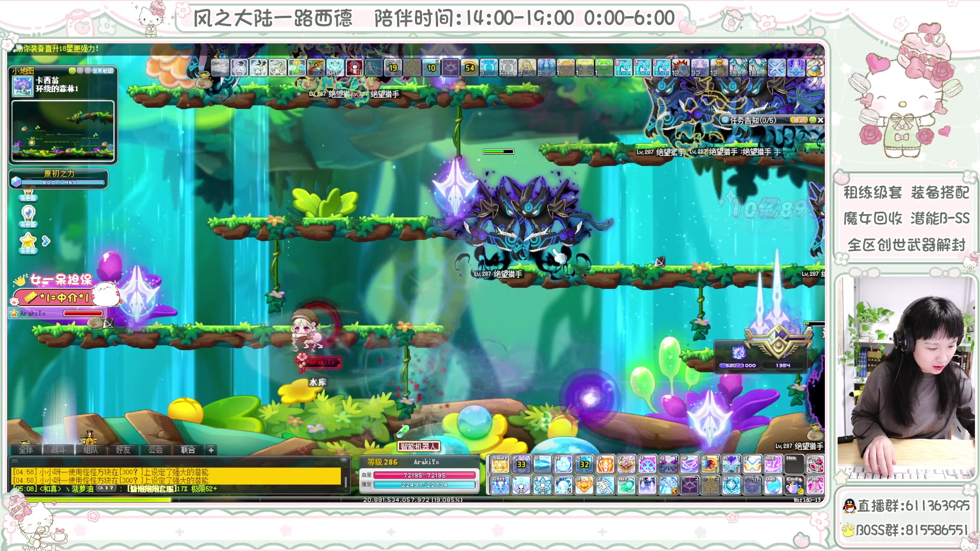Use the E-key fire-and-ice orb skill
980x551 pixels.
[x=709, y=464]
